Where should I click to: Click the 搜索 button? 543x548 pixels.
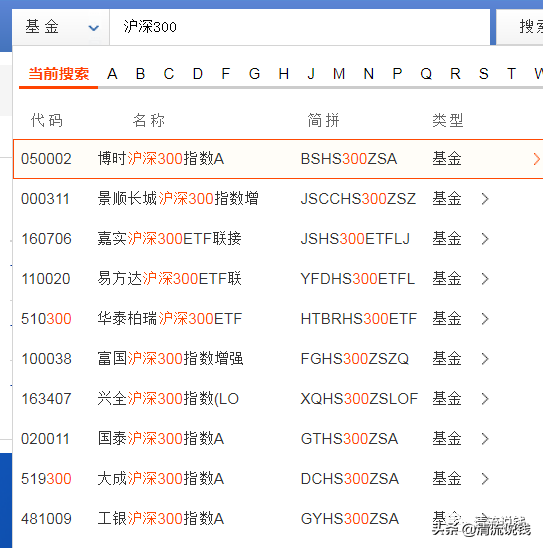pyautogui.click(x=520, y=27)
